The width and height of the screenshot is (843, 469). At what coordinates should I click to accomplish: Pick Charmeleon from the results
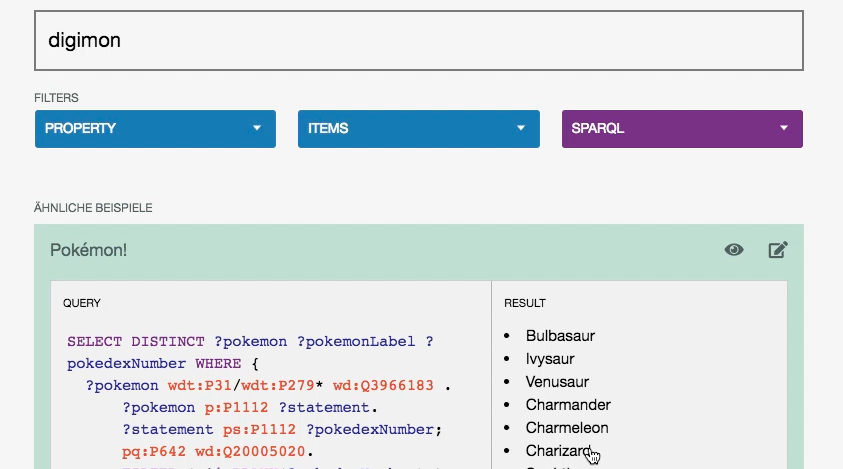567,428
